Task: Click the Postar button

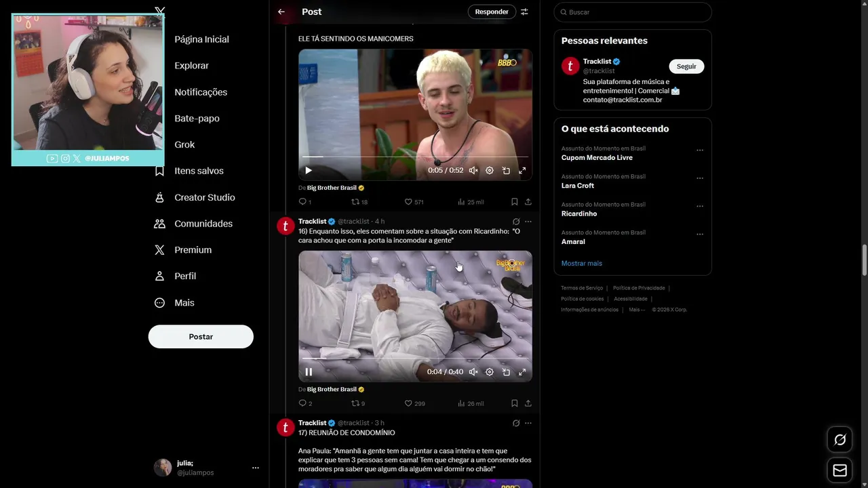Action: pyautogui.click(x=201, y=337)
